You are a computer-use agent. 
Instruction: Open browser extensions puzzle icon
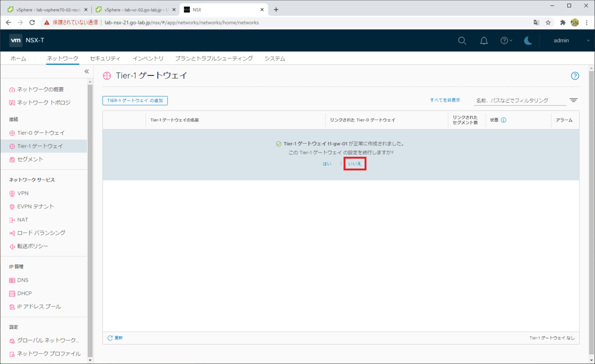563,22
